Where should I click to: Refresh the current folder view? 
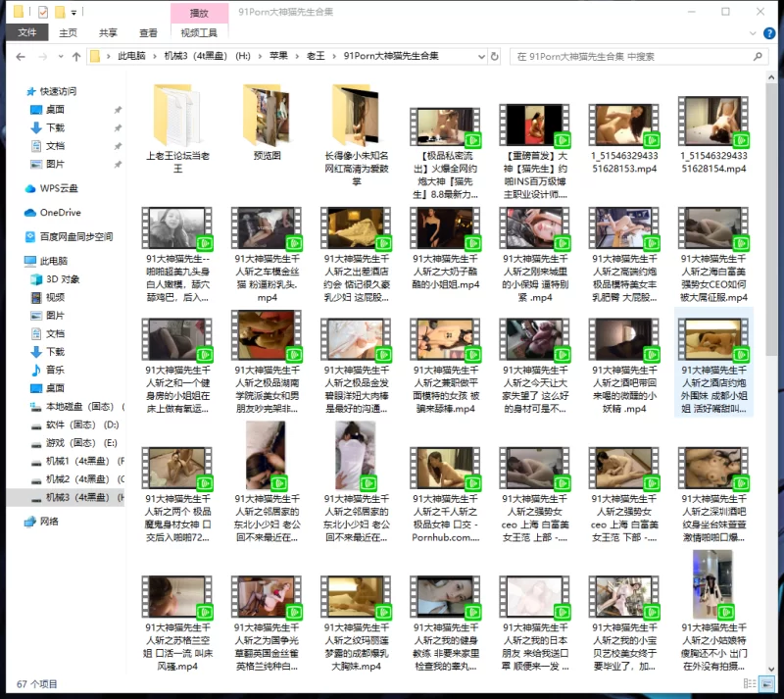tap(495, 57)
